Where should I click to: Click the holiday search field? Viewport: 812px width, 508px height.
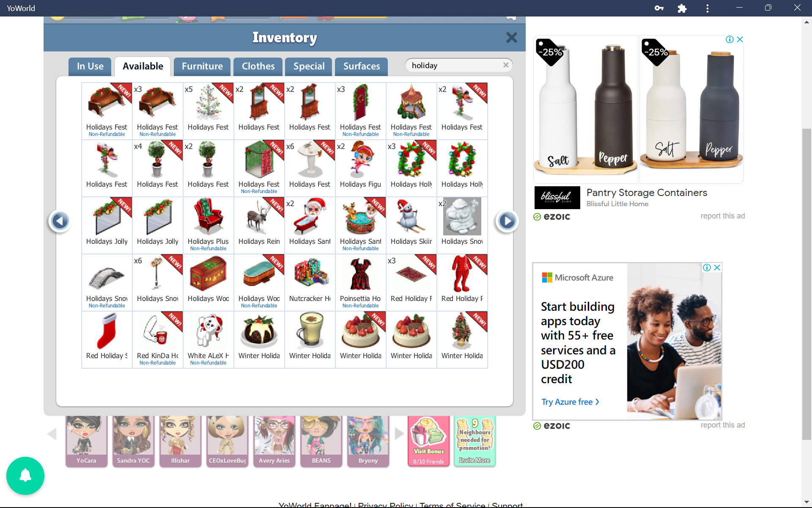tap(455, 65)
